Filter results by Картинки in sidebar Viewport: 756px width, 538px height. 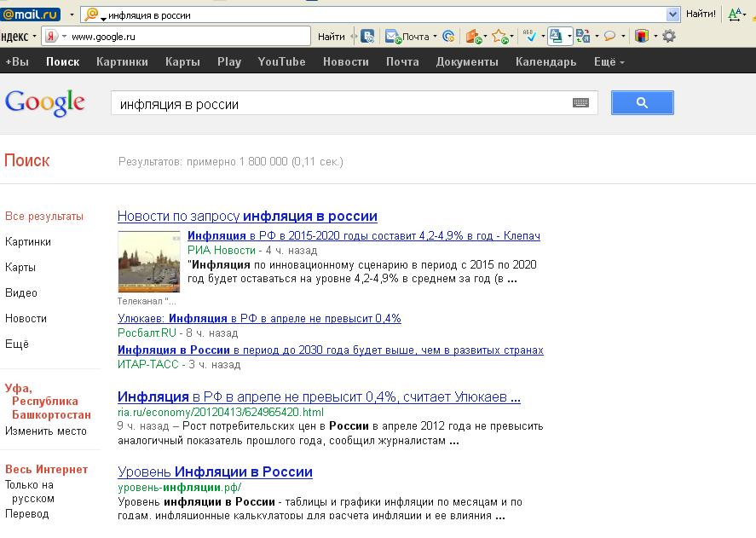click(x=28, y=242)
